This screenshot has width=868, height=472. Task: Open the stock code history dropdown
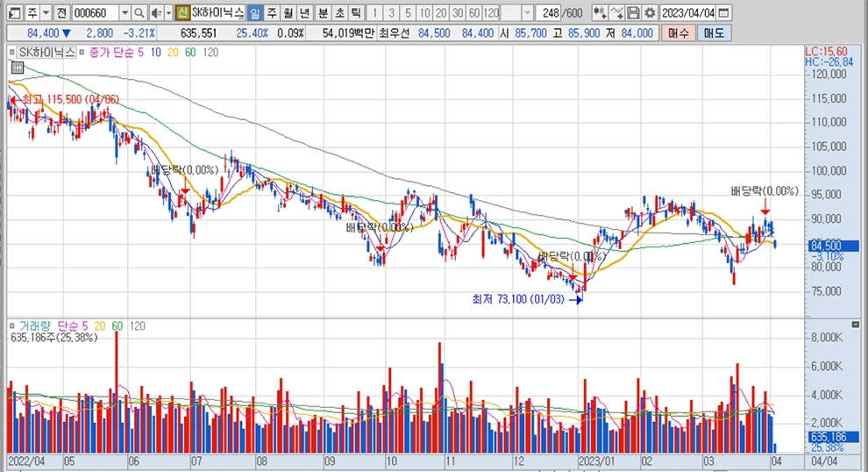point(124,13)
